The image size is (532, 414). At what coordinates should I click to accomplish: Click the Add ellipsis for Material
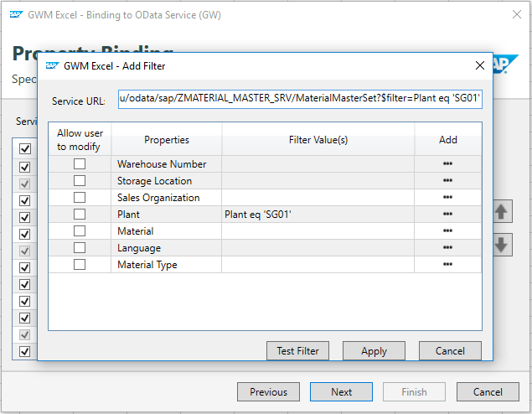[x=447, y=231]
